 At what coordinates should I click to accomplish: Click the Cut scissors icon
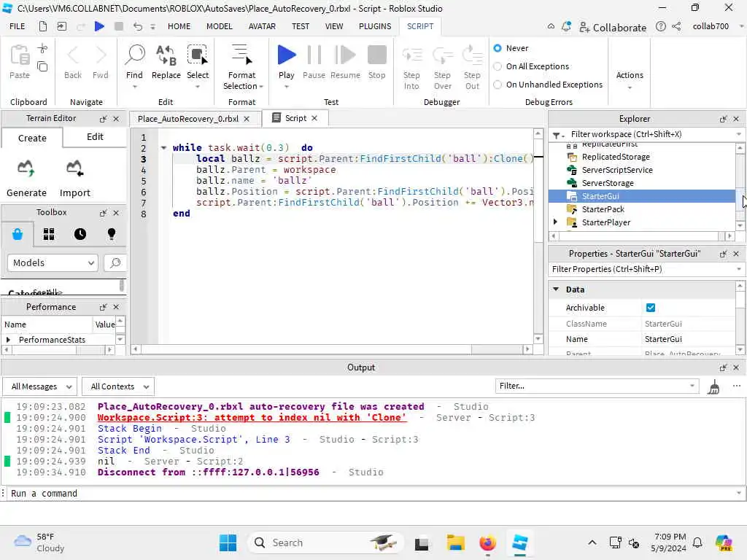pyautogui.click(x=42, y=48)
